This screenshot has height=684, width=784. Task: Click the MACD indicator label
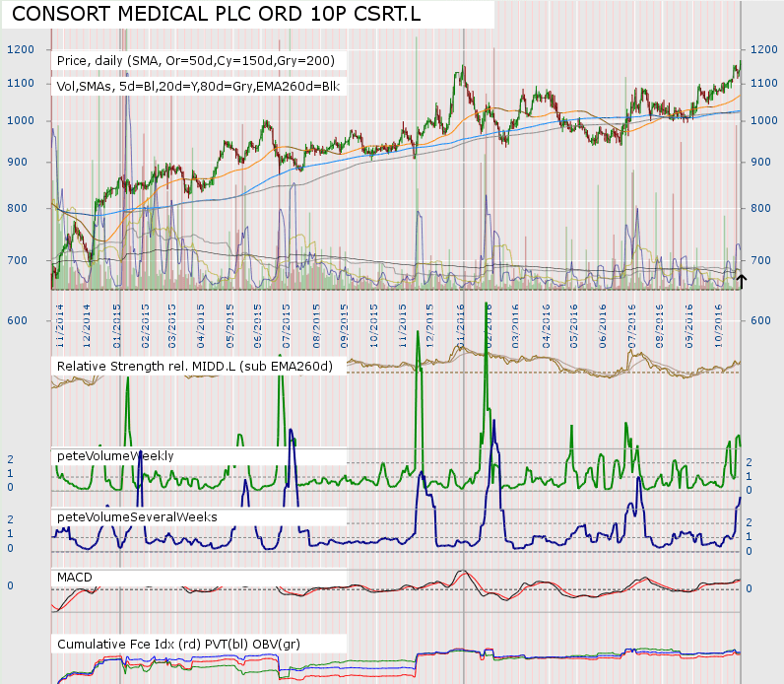pos(75,578)
